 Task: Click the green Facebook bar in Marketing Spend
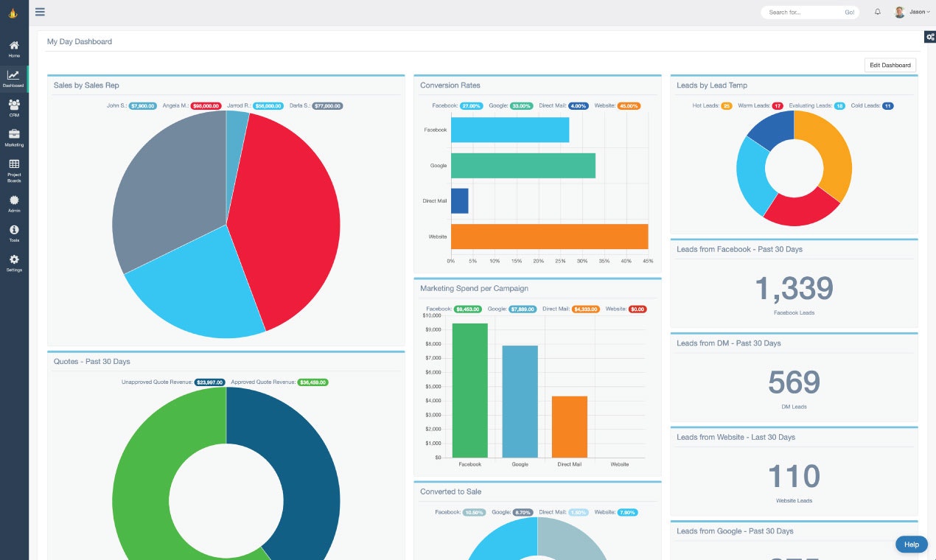(470, 391)
